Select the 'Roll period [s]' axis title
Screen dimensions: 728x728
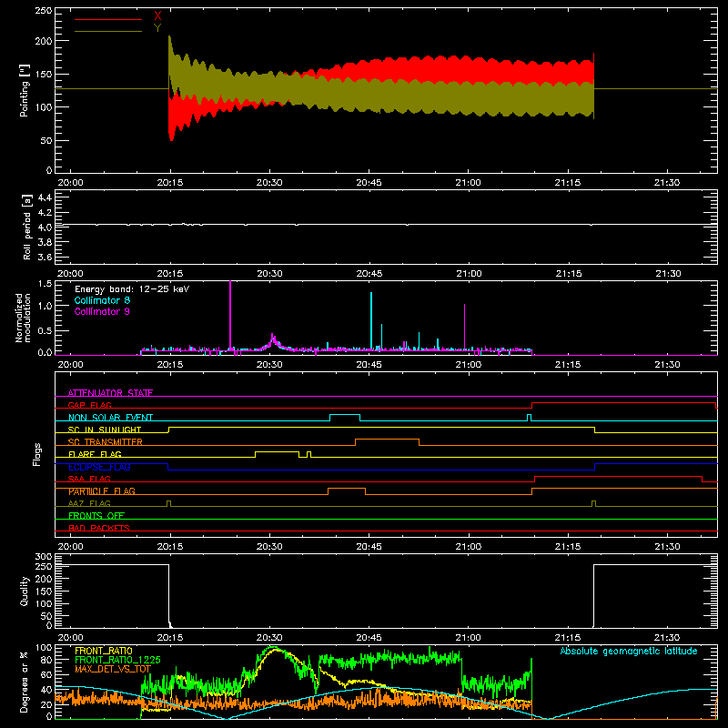coord(27,227)
